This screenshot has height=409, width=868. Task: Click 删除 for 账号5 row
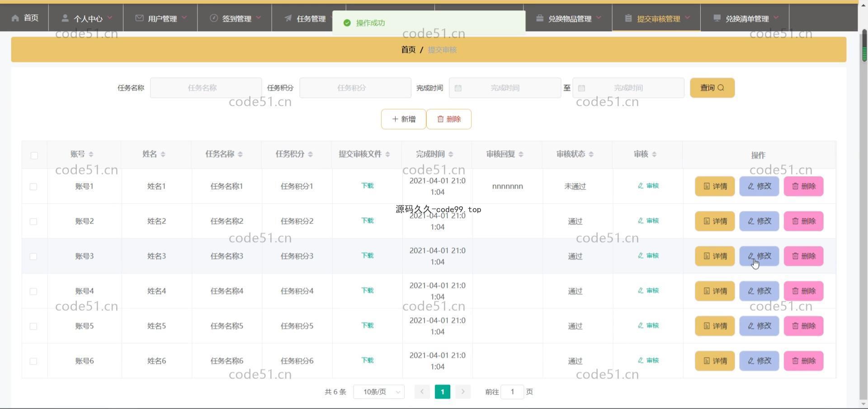[803, 326]
